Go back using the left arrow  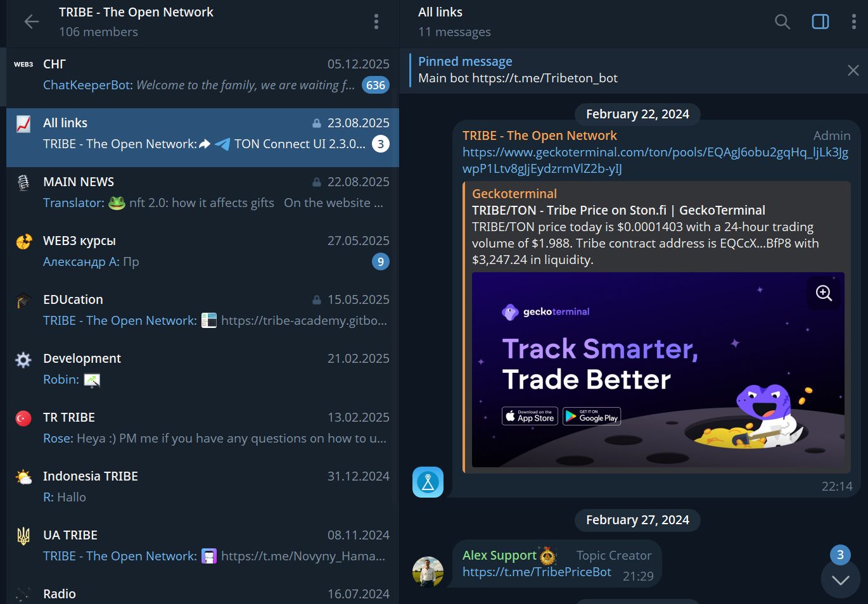pyautogui.click(x=32, y=22)
